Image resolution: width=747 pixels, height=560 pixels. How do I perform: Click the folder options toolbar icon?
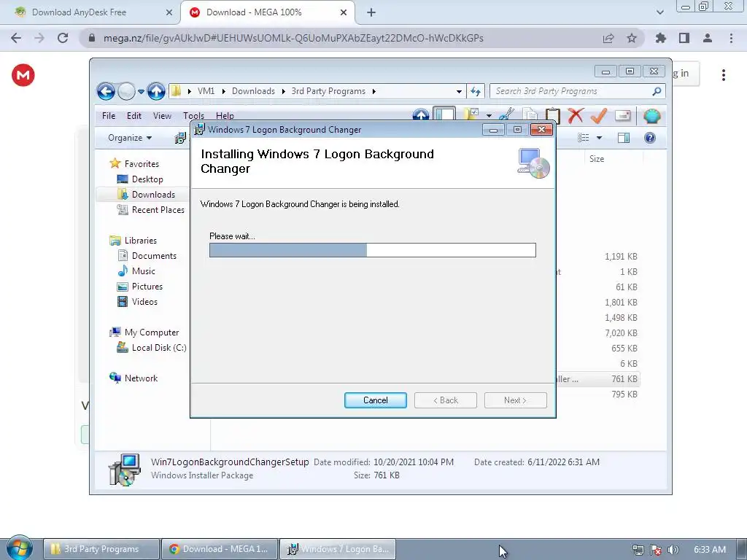click(x=472, y=114)
